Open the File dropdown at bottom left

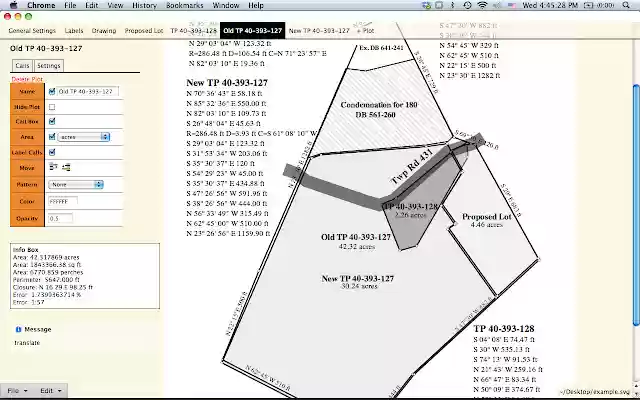pyautogui.click(x=17, y=391)
